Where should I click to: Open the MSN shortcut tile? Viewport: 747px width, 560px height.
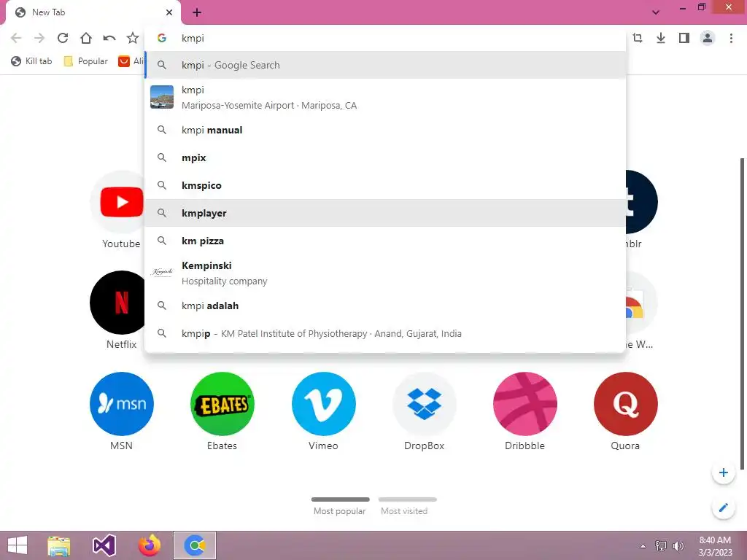click(x=122, y=404)
